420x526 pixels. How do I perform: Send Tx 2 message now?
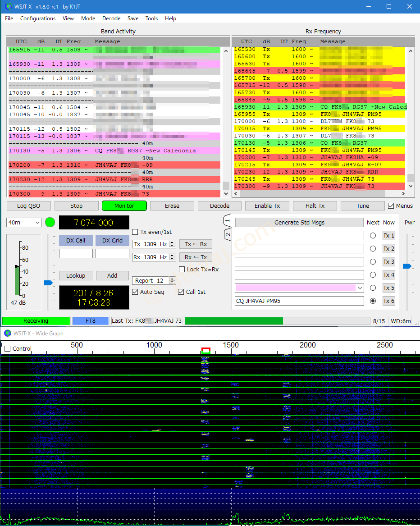tap(389, 248)
